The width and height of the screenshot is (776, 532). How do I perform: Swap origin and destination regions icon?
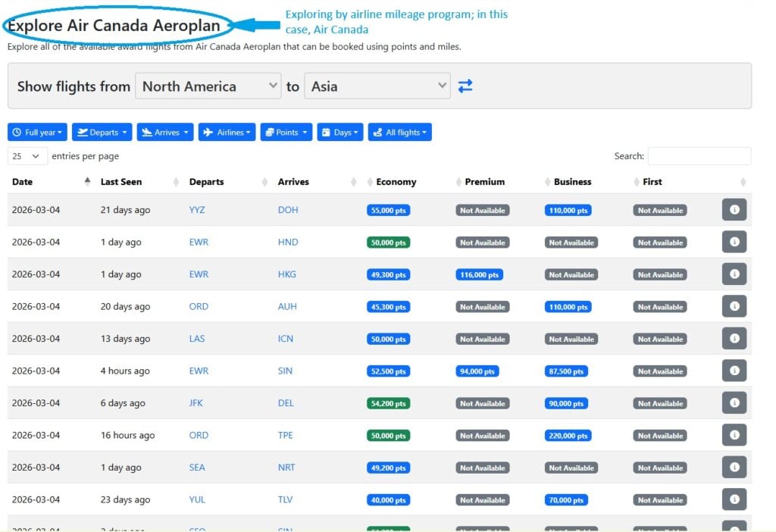click(x=465, y=86)
